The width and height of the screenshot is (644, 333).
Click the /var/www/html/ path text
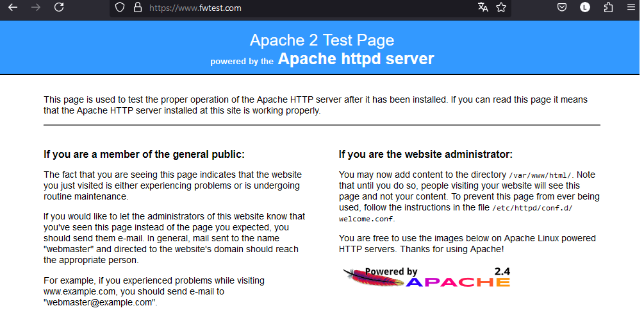point(540,176)
